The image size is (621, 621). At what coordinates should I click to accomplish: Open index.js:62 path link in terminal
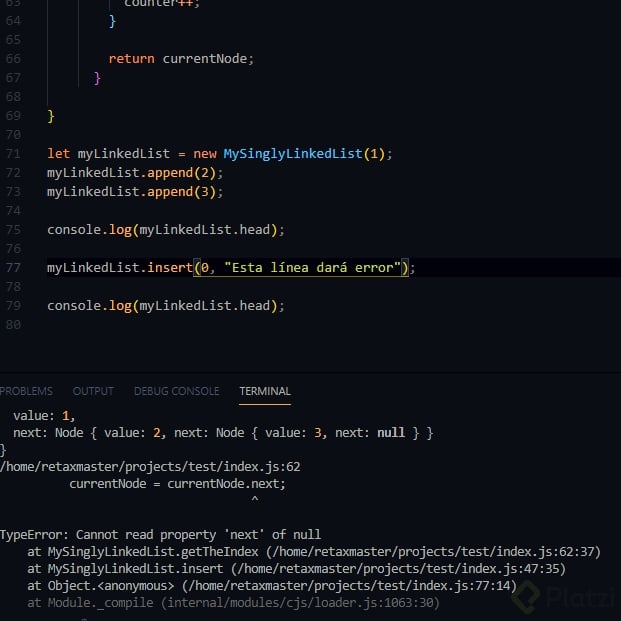(150, 467)
